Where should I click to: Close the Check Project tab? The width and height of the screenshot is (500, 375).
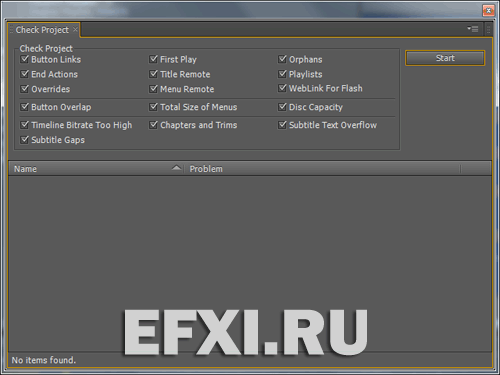75,29
